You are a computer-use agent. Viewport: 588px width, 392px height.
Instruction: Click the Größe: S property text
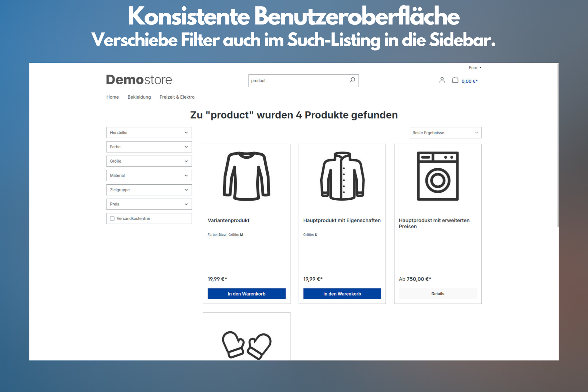click(310, 235)
